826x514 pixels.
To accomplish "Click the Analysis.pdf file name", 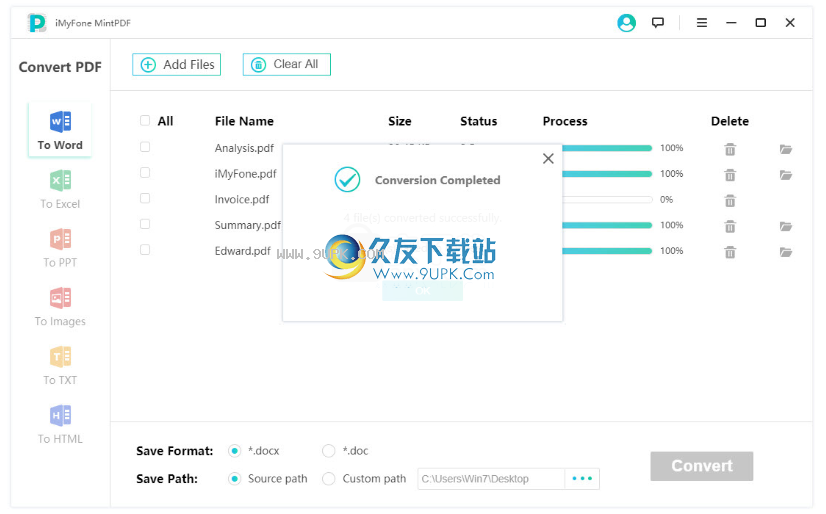I will [244, 148].
